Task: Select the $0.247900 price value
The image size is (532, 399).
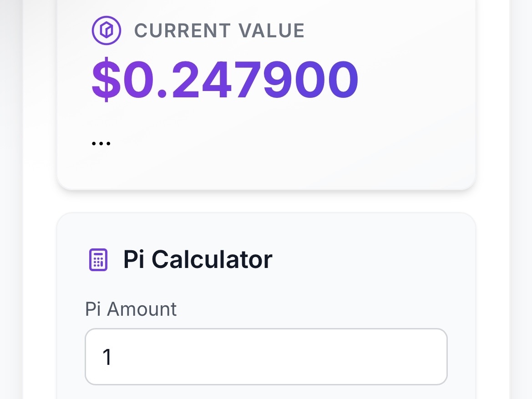Action: 225,80
